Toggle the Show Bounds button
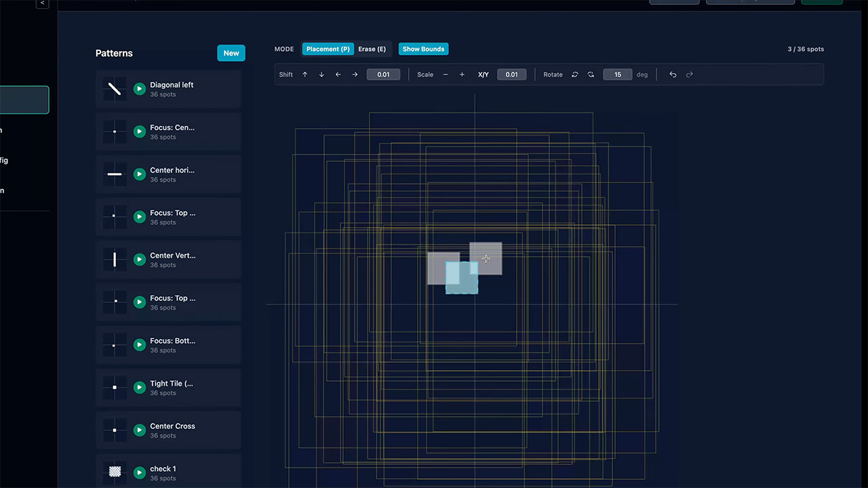 423,49
